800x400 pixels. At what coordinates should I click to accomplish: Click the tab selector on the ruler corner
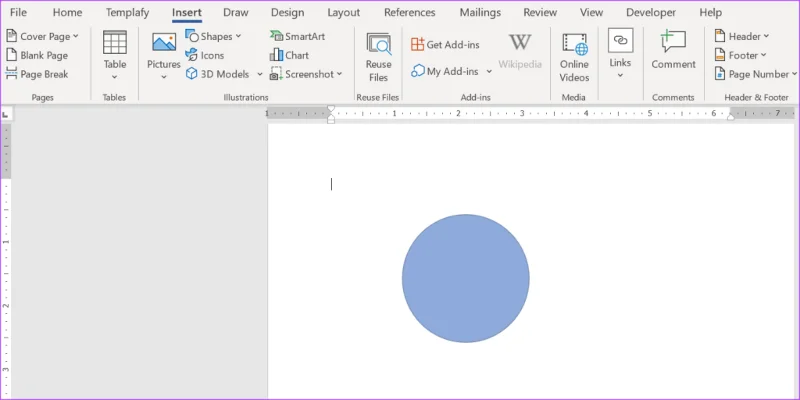coord(5,115)
